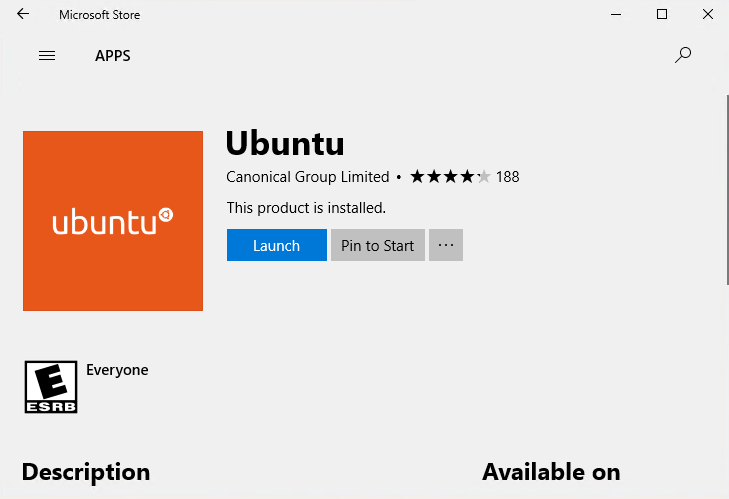Launch the Ubuntu app
729x499 pixels.
pos(277,245)
